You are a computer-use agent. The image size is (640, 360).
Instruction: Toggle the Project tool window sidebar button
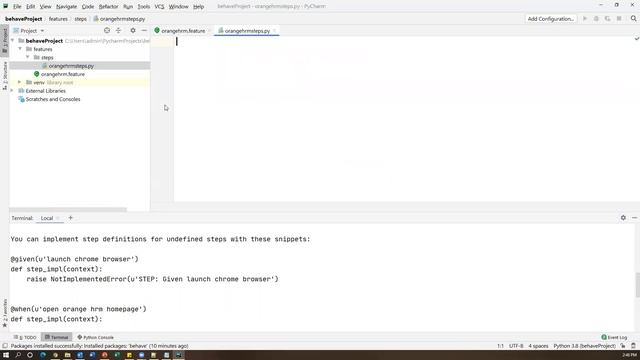point(5,40)
